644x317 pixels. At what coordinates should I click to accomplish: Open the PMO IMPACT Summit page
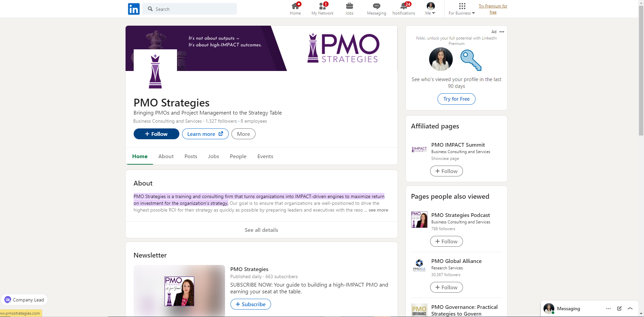(x=458, y=145)
